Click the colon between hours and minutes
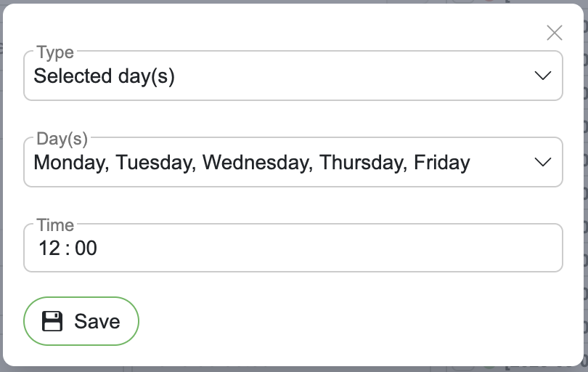 tap(68, 248)
